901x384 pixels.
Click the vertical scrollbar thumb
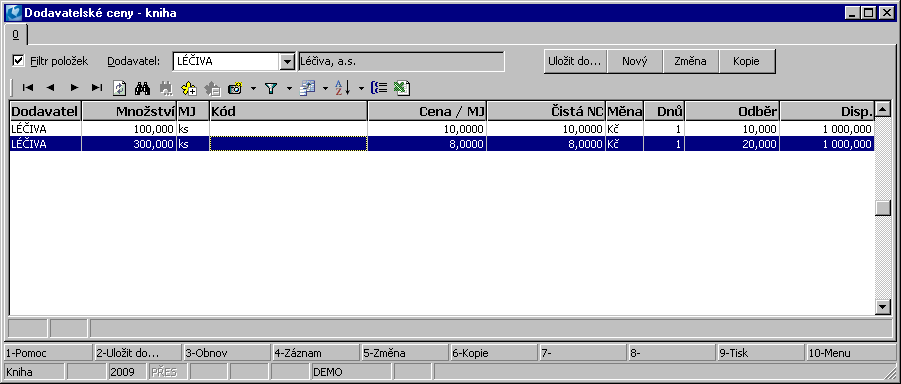click(x=882, y=208)
